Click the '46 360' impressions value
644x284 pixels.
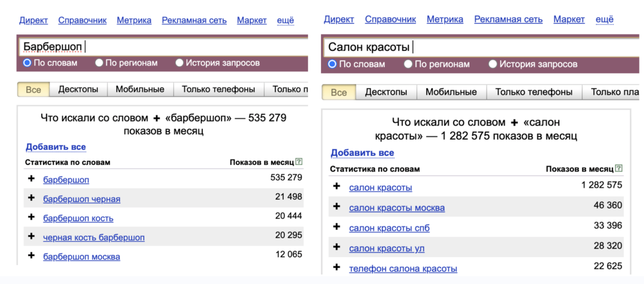pyautogui.click(x=608, y=205)
